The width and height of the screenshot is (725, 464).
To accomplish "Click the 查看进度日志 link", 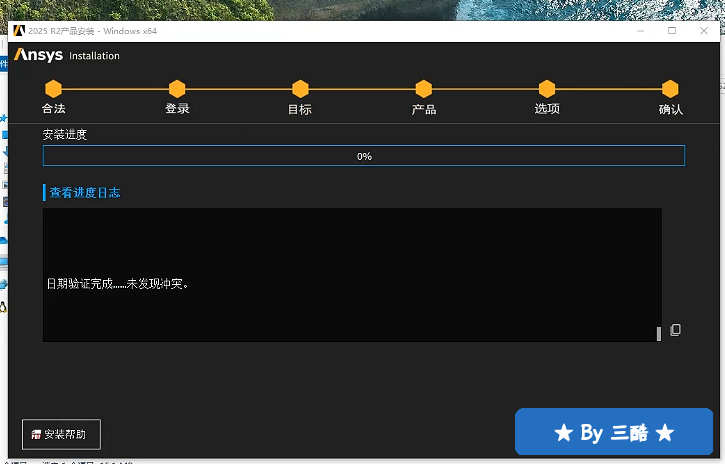I will click(85, 193).
